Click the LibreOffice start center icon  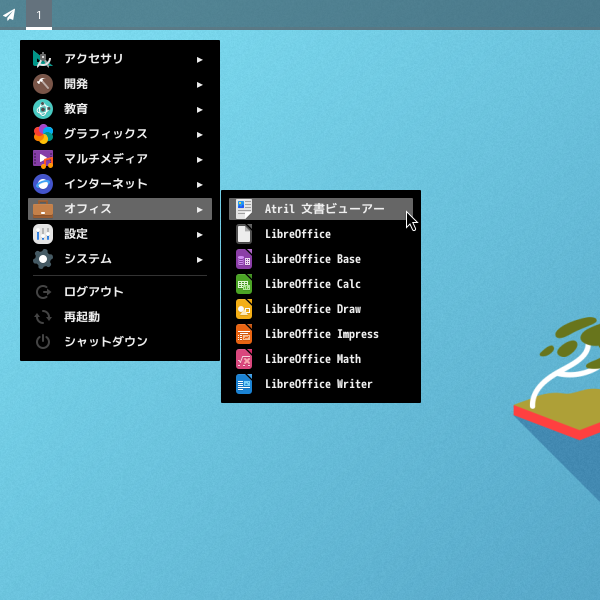(x=244, y=234)
